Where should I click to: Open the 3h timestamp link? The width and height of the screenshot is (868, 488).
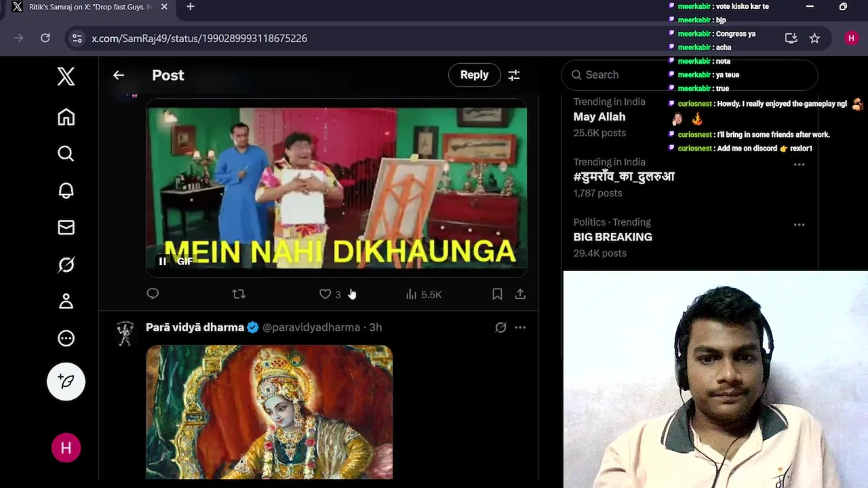click(376, 327)
